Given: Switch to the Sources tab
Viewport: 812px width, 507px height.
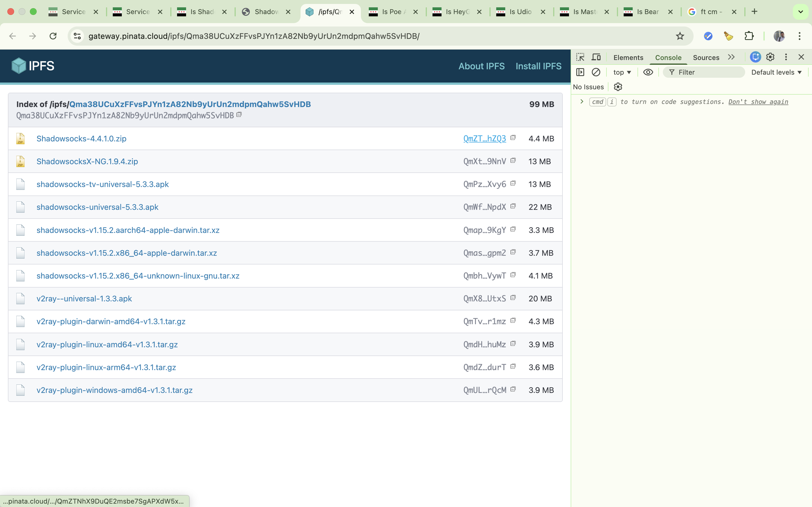Looking at the screenshot, I should [x=706, y=57].
